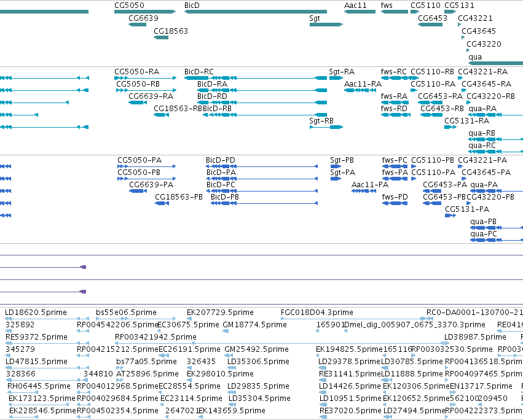This screenshot has height=420, width=523.
Task: Click the BicD-PB label
Action: (225, 197)
